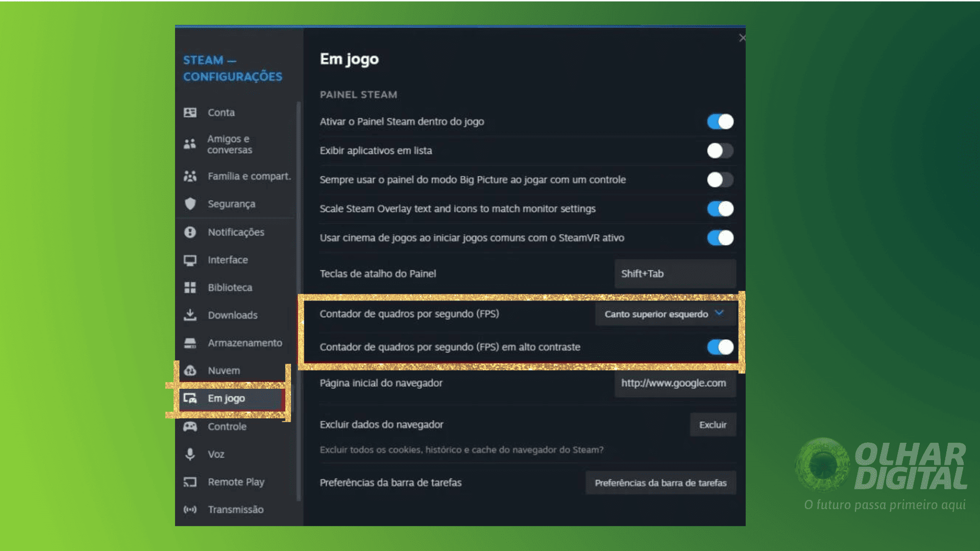Select the Em jogo tab

[x=232, y=398]
